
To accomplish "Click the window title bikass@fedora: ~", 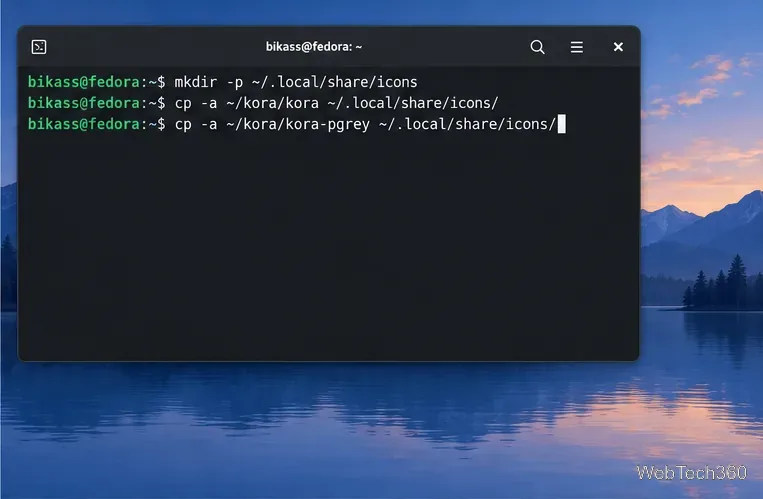I will tap(314, 47).
